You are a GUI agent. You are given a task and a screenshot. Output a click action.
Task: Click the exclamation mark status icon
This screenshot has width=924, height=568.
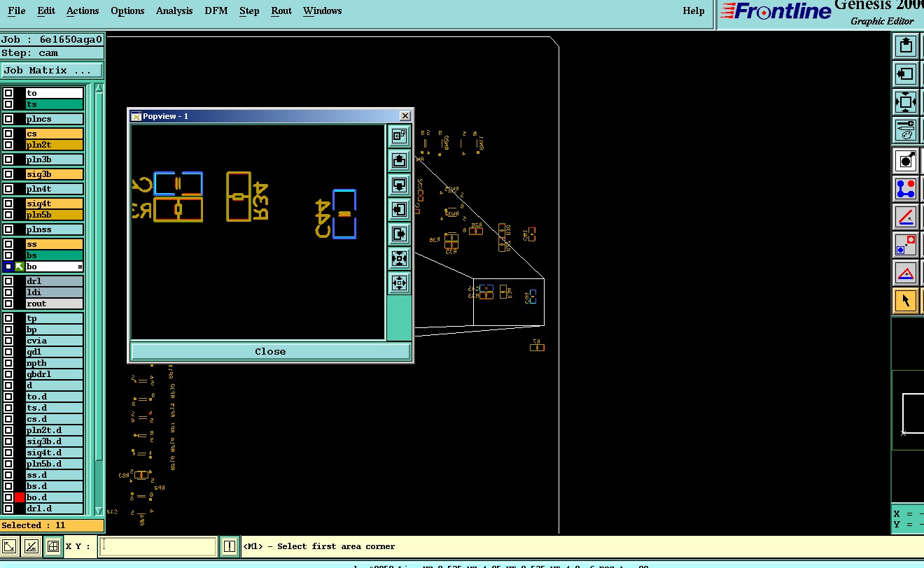[x=230, y=546]
